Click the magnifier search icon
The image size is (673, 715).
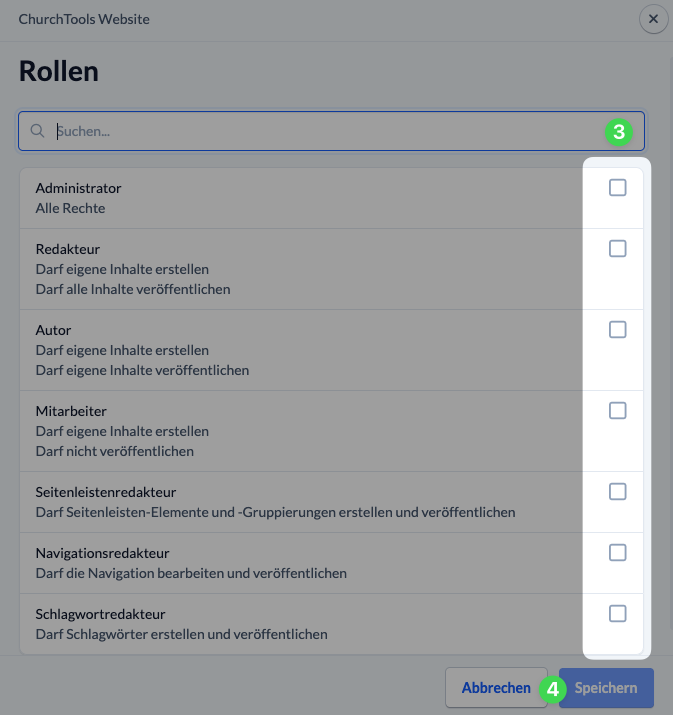[38, 131]
